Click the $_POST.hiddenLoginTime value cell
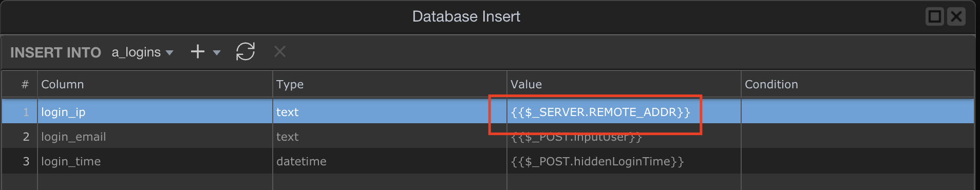 click(624, 161)
